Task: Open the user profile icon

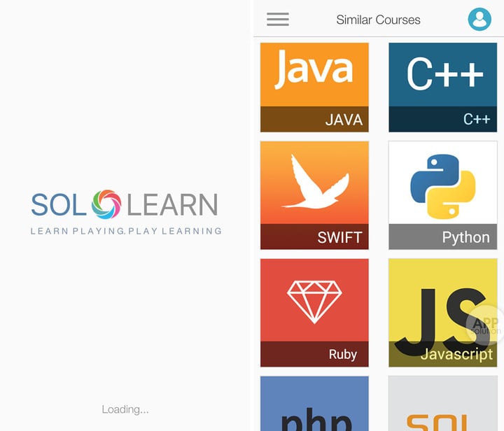Action: 479,20
